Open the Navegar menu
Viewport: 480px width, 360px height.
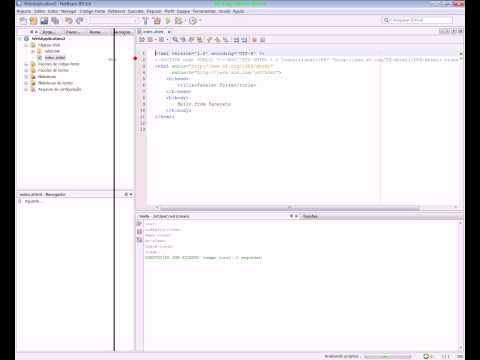69,11
